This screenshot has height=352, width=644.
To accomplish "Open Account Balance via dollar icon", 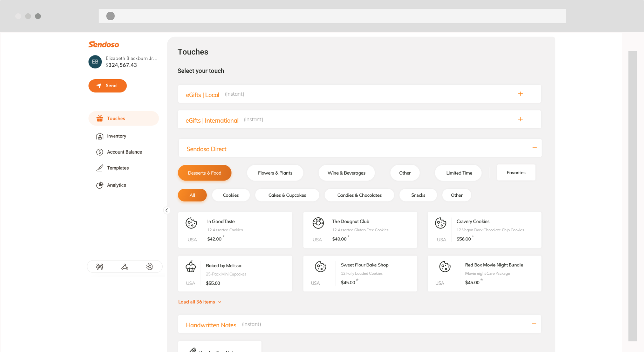I will (100, 152).
